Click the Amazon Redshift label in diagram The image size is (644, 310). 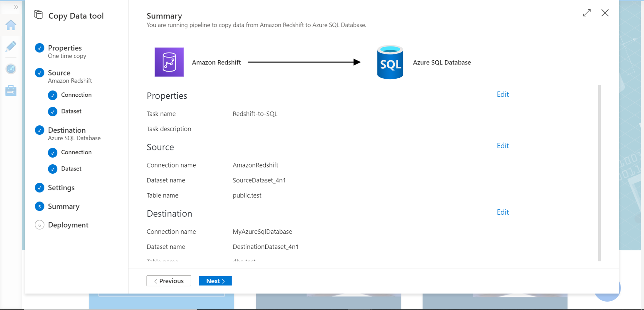click(x=216, y=63)
